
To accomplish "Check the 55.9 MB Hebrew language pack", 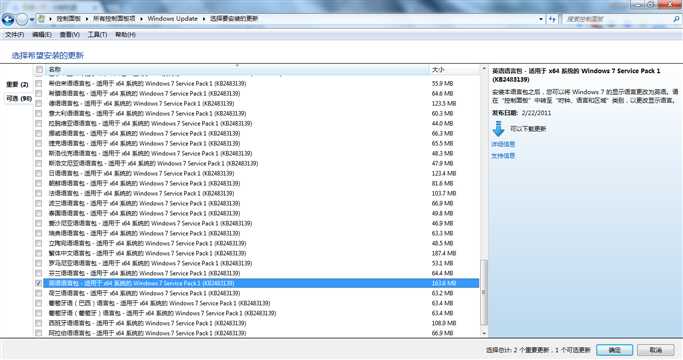I will coord(39,83).
